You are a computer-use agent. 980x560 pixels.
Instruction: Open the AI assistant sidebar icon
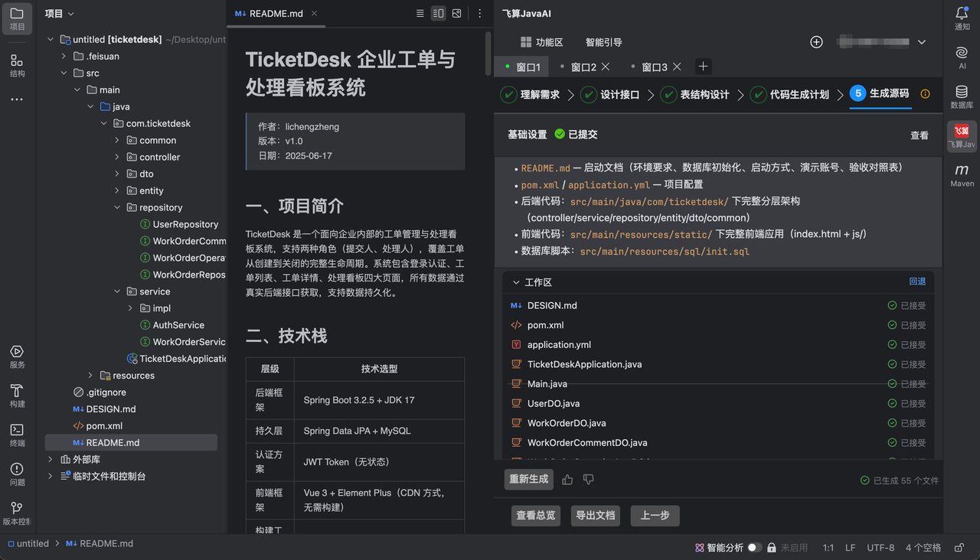click(x=962, y=57)
